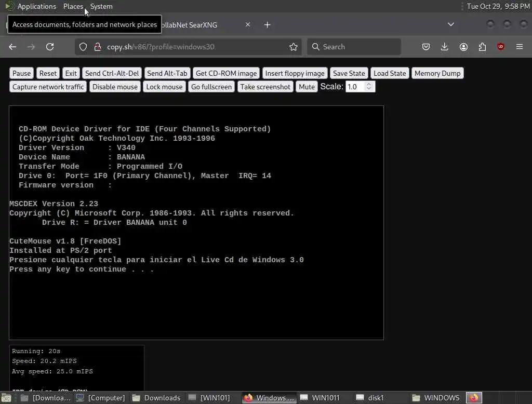Click Go fullscreen button

(211, 87)
